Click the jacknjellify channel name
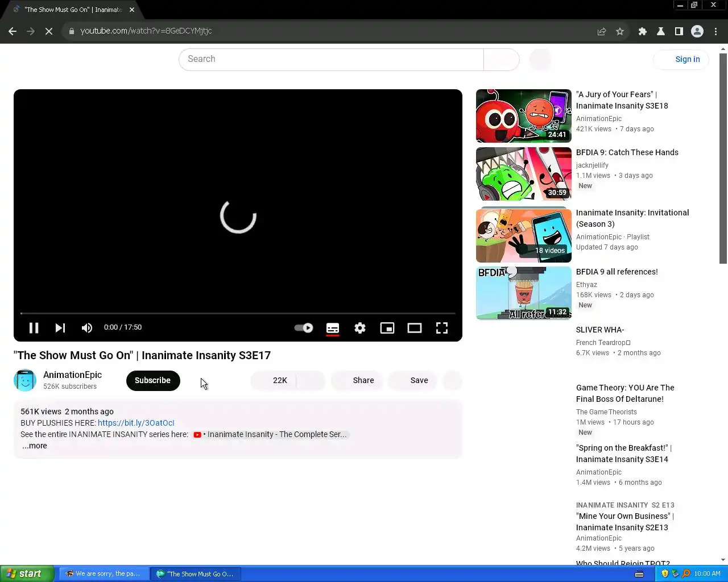 (x=592, y=165)
